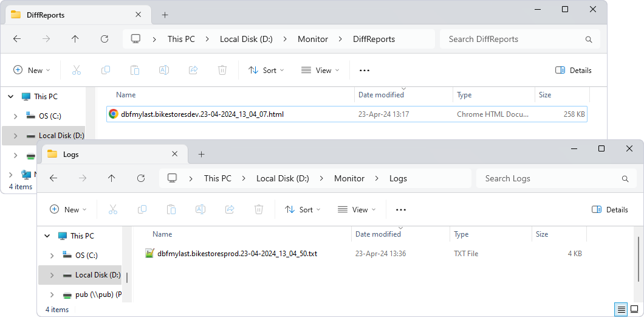The height and width of the screenshot is (317, 644).
Task: Close the Logs tab
Action: tap(174, 154)
